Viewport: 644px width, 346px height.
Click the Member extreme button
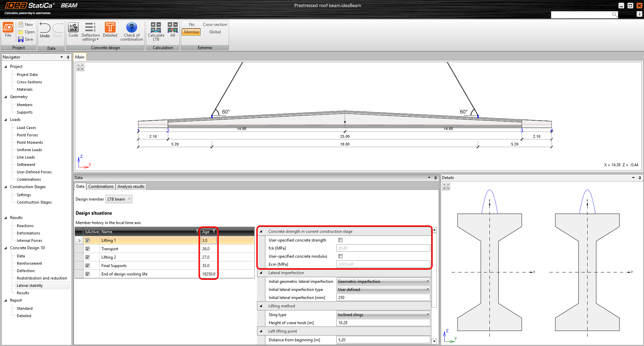tap(191, 32)
